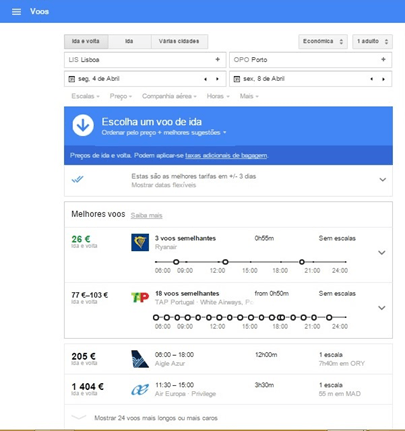The height and width of the screenshot is (431, 405).
Task: Select the Ida e volta trip type
Action: pos(86,41)
